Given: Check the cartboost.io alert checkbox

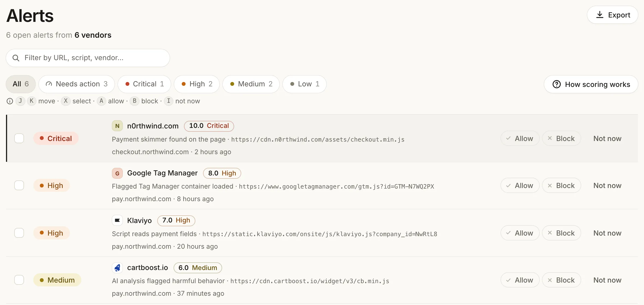Looking at the screenshot, I should (19, 280).
